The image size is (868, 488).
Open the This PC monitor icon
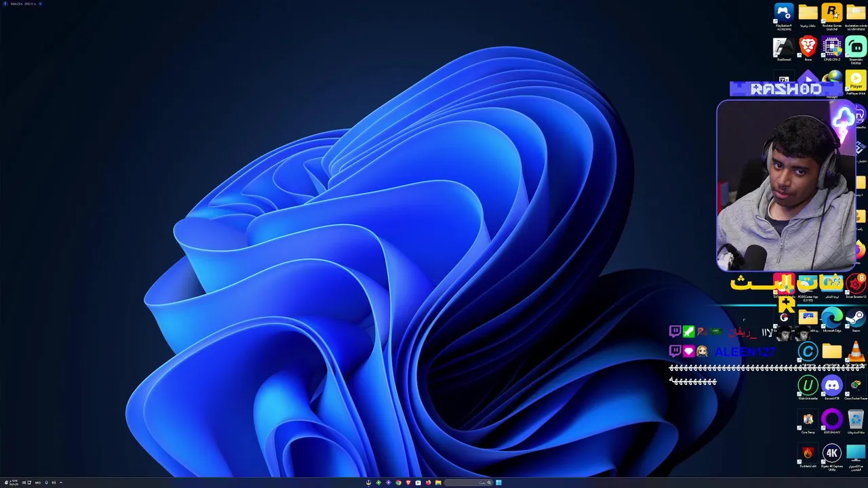click(856, 453)
